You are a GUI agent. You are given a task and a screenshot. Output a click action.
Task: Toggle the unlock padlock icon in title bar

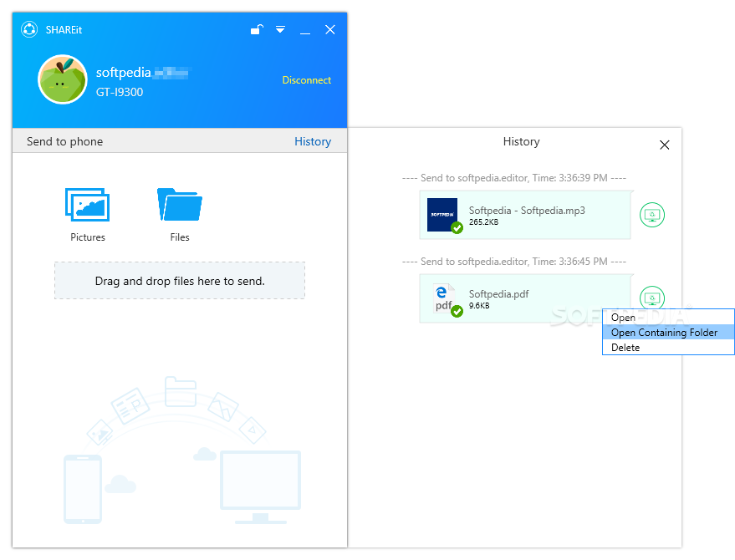pos(257,29)
